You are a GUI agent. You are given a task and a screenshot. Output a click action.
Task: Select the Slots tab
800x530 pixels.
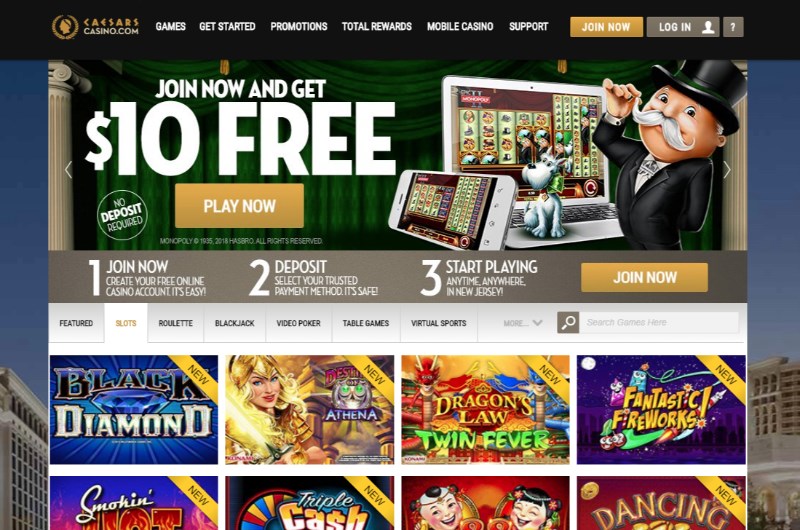pyautogui.click(x=126, y=323)
